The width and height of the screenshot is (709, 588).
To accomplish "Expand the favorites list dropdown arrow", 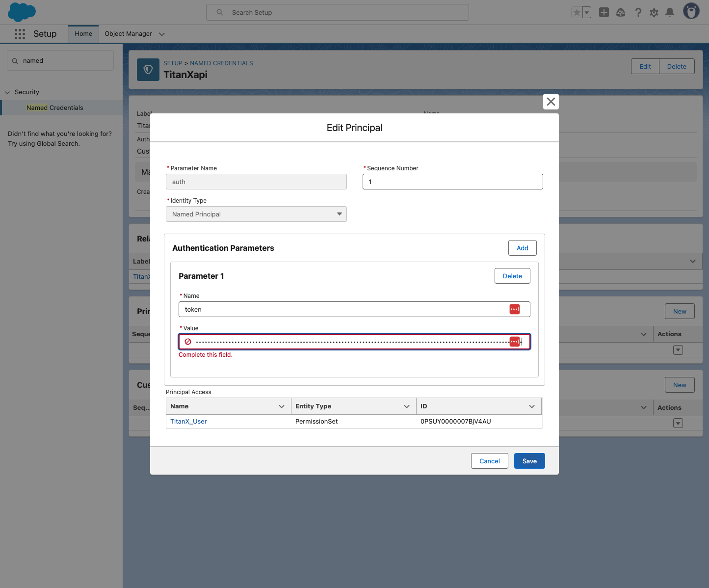I will click(587, 12).
